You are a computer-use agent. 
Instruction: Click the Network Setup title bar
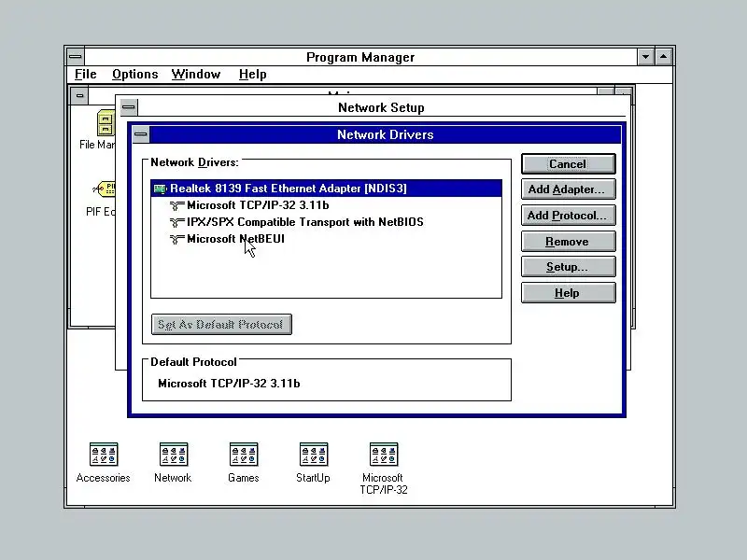pos(381,107)
